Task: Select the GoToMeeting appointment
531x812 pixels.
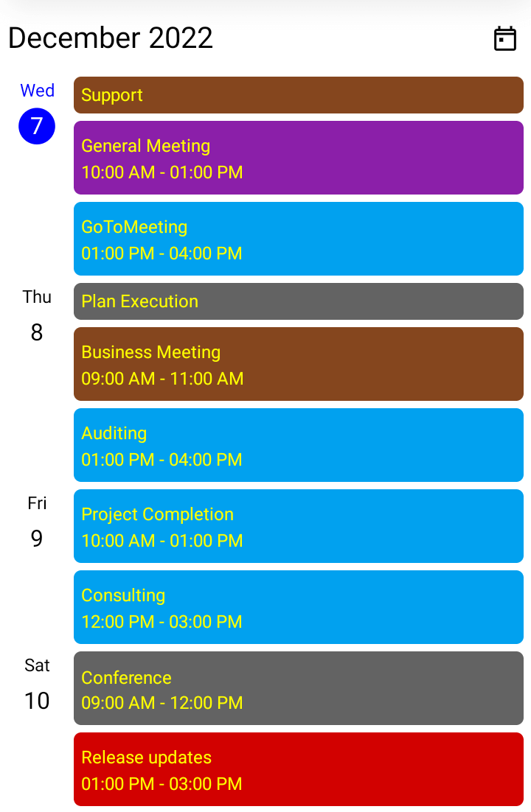Action: pyautogui.click(x=298, y=239)
